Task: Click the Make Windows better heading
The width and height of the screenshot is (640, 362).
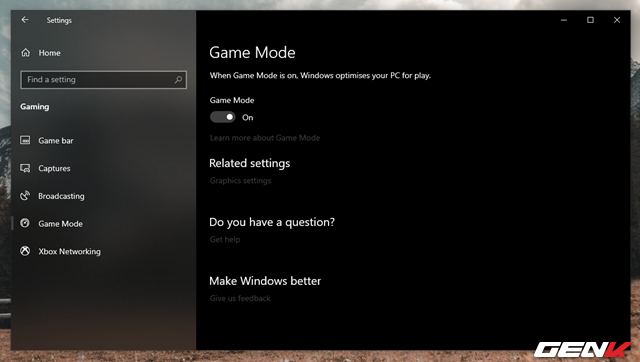Action: (265, 281)
